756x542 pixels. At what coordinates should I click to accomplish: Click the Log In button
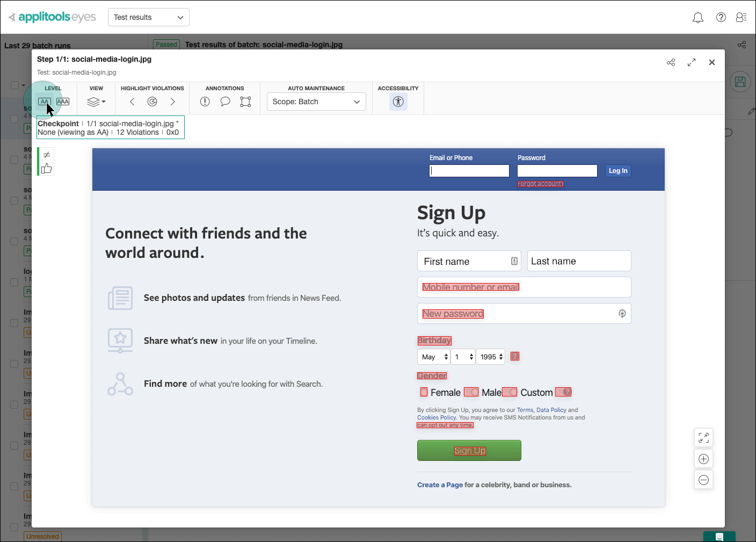click(617, 171)
